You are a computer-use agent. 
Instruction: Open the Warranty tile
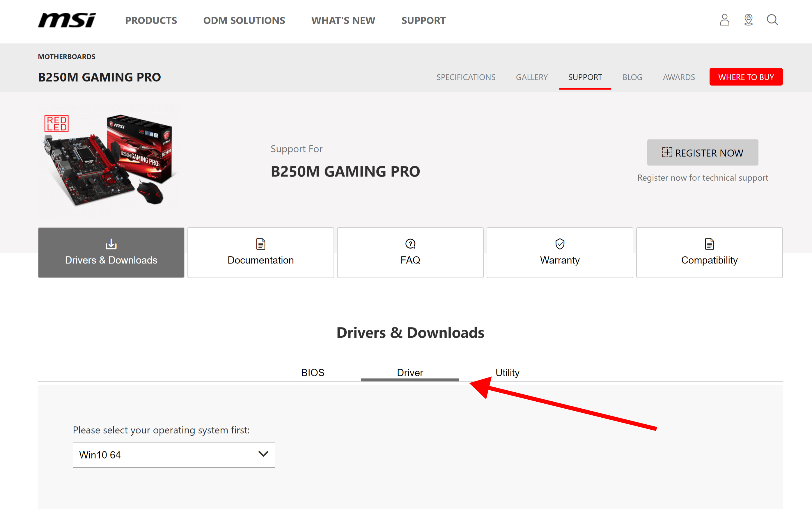tap(559, 252)
